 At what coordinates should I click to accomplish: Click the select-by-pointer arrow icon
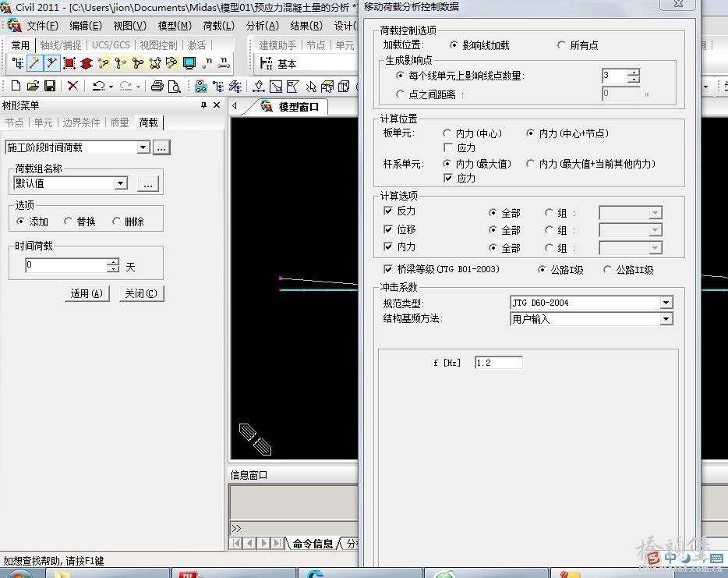(x=310, y=86)
